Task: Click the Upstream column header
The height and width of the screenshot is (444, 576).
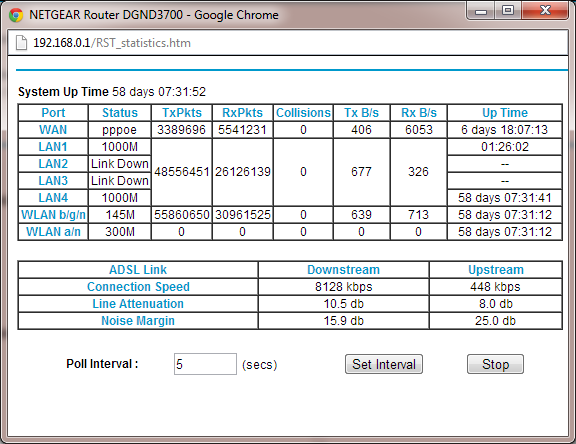Action: pos(496,270)
